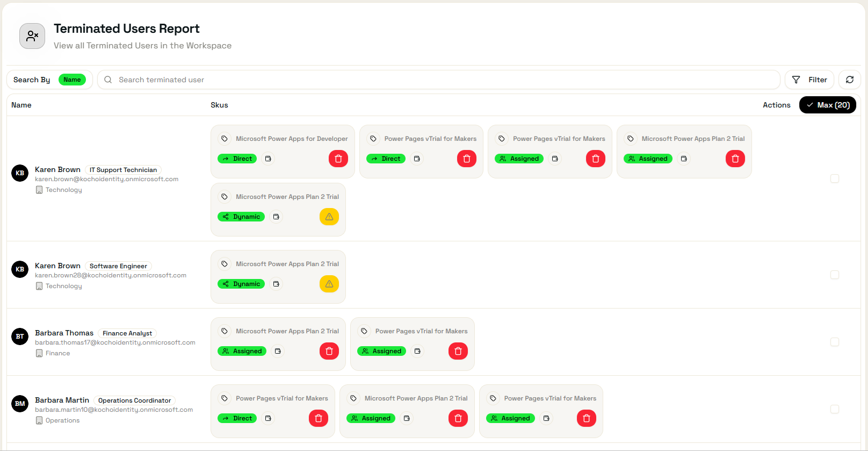
Task: Click warning icon on Software Engineer's Dynamic license
Action: click(x=329, y=284)
